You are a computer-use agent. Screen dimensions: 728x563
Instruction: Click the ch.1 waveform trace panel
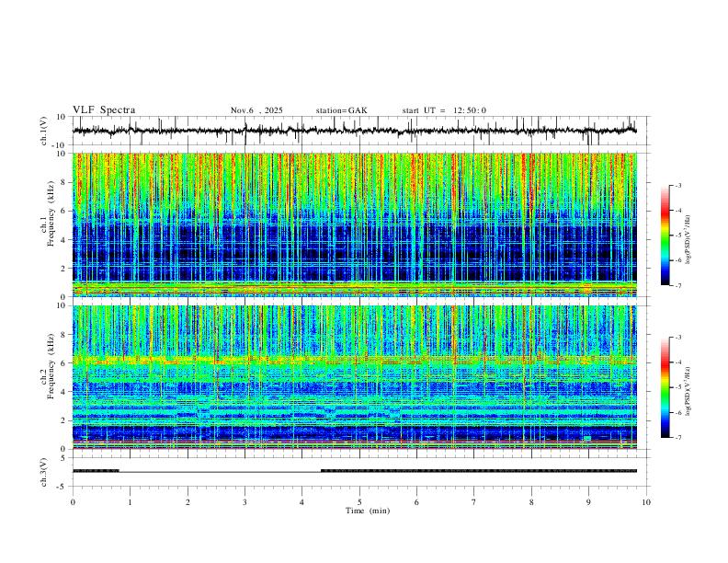pos(359,131)
